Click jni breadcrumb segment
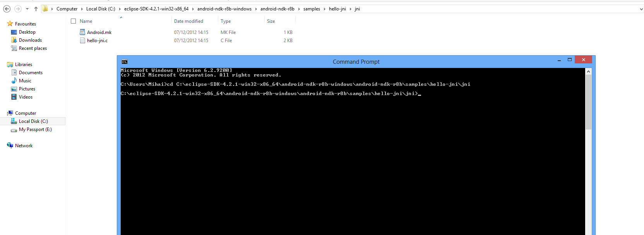Image resolution: width=644 pixels, height=235 pixels. pos(357,9)
